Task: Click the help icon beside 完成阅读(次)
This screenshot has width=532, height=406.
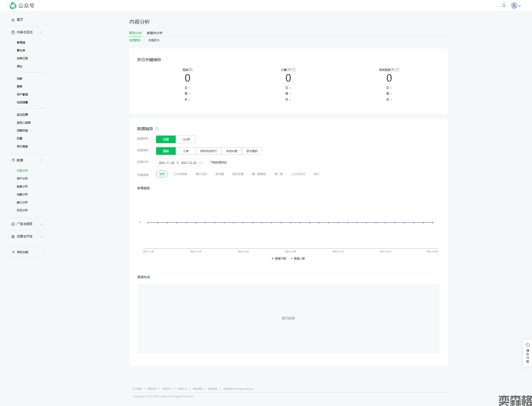Action: (x=398, y=70)
